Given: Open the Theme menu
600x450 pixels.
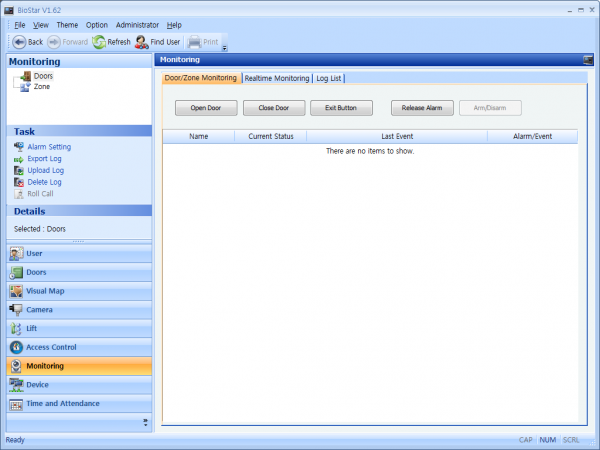Looking at the screenshot, I should (x=67, y=24).
